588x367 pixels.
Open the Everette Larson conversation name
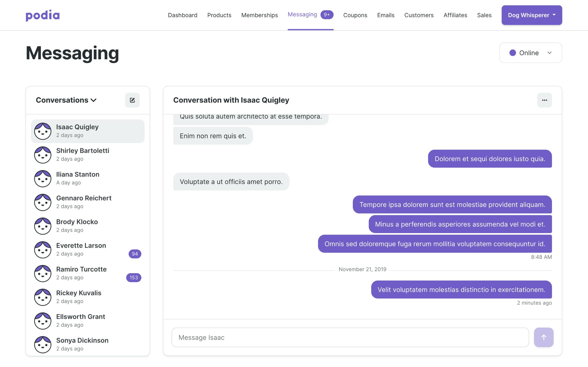pyautogui.click(x=81, y=246)
